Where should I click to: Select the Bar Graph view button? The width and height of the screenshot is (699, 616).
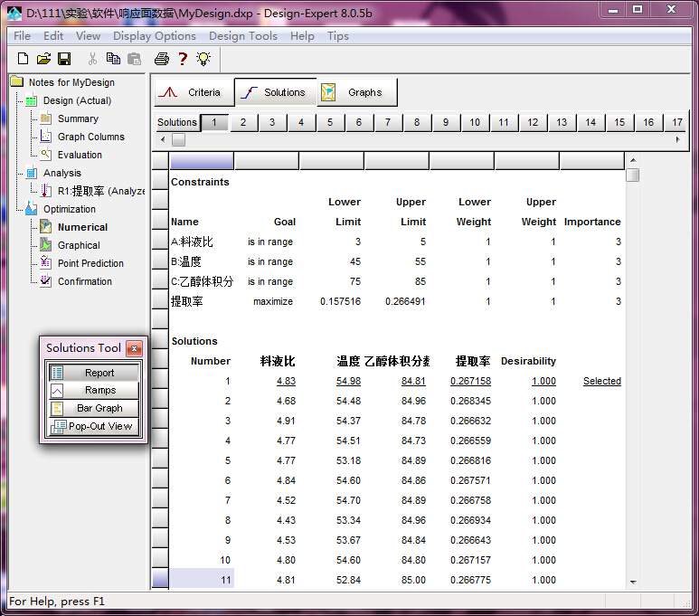94,408
